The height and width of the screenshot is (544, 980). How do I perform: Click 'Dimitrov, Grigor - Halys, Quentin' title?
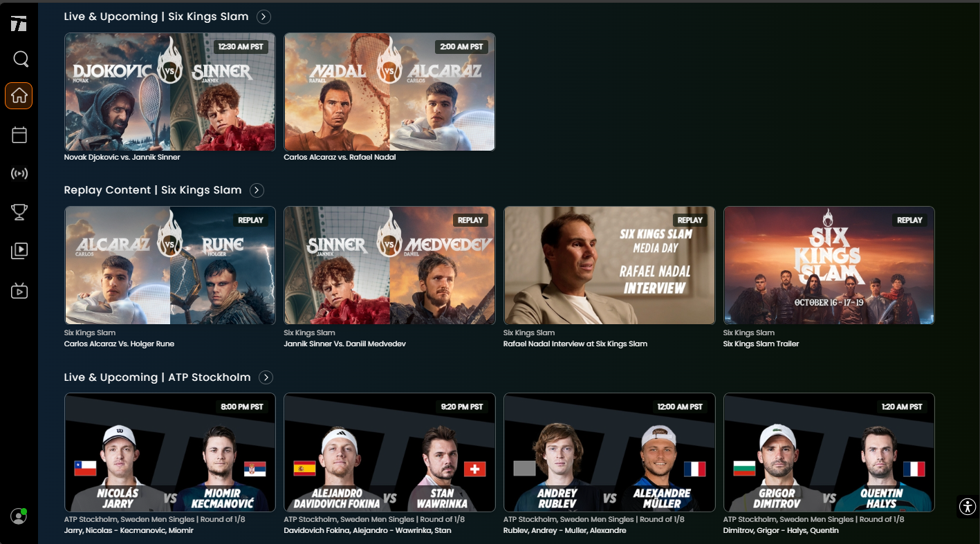(781, 531)
